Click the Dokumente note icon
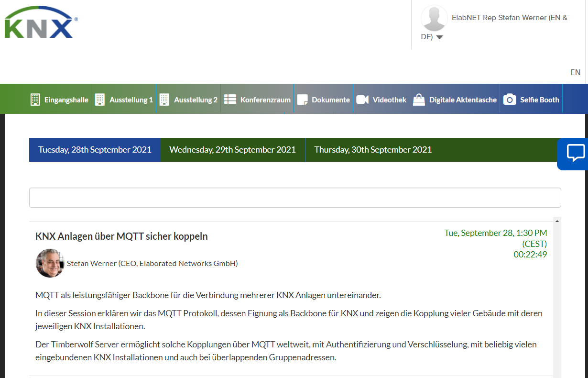The image size is (588, 378). (302, 100)
